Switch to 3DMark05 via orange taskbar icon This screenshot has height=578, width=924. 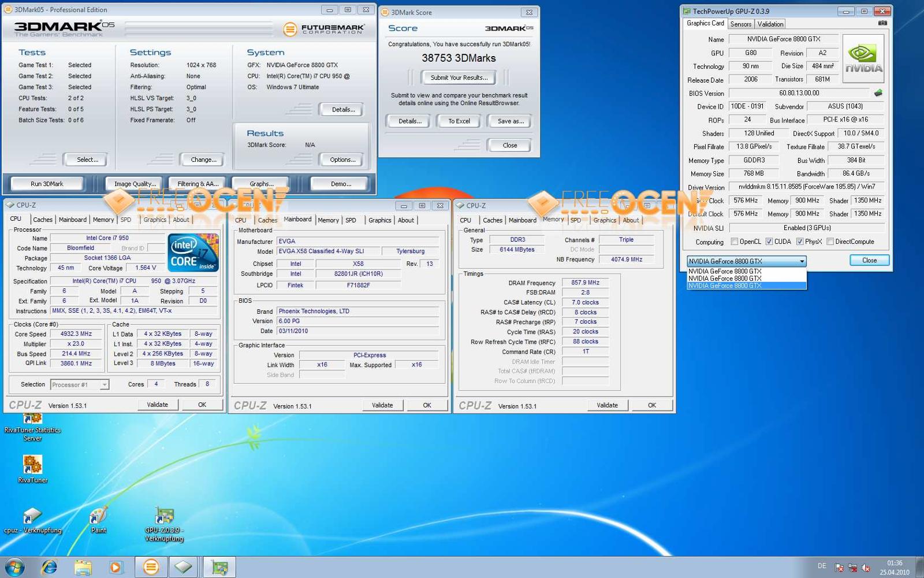pos(151,567)
